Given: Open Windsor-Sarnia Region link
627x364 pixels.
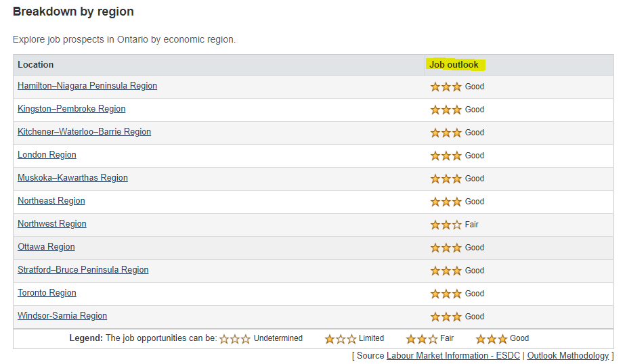Looking at the screenshot, I should tap(62, 316).
